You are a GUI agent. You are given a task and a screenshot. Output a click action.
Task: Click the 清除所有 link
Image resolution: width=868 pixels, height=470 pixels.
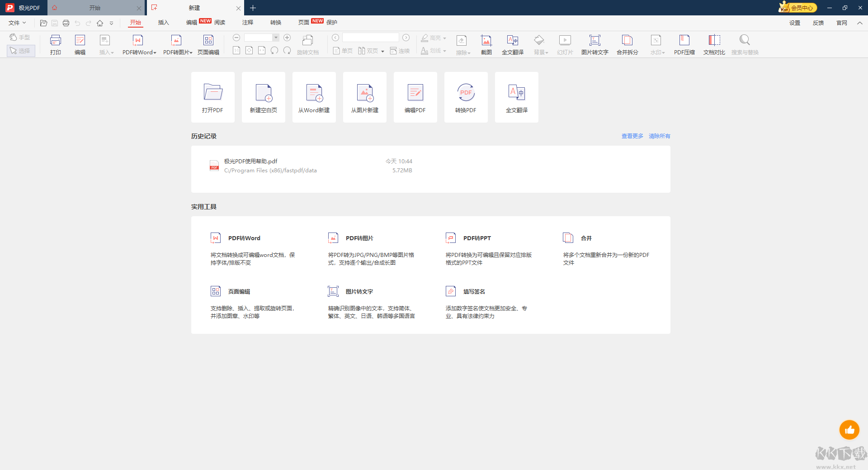coord(660,136)
